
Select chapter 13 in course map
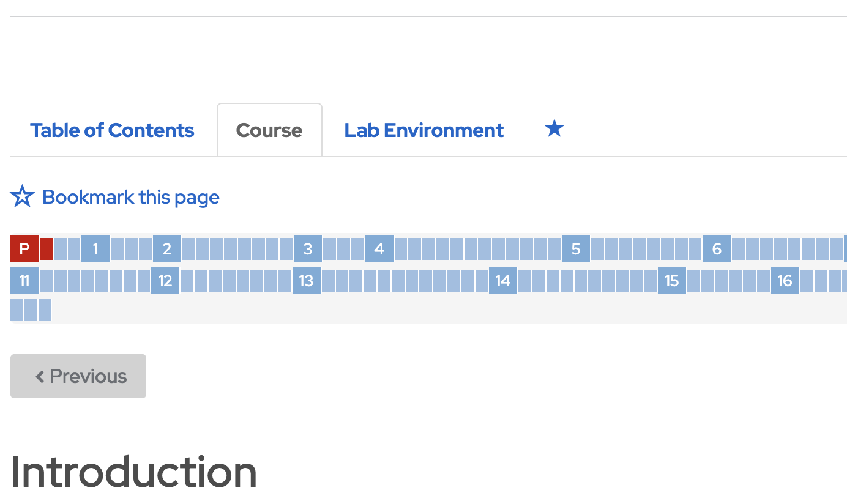click(x=307, y=281)
